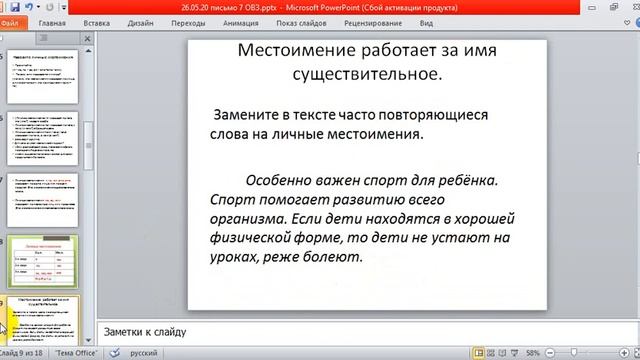Screen dimensions: 640x360
Task: Open the Вид ribbon tab
Action: [x=426, y=23]
